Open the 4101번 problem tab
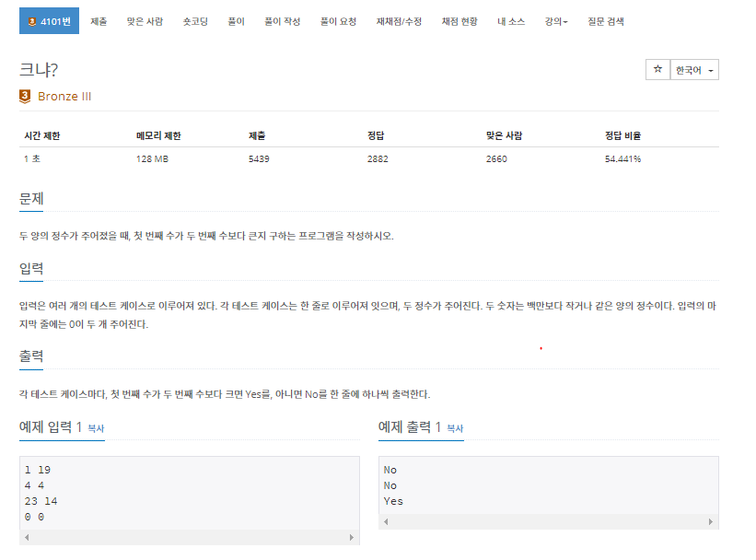Screen dimensions: 756x560 tap(49, 21)
